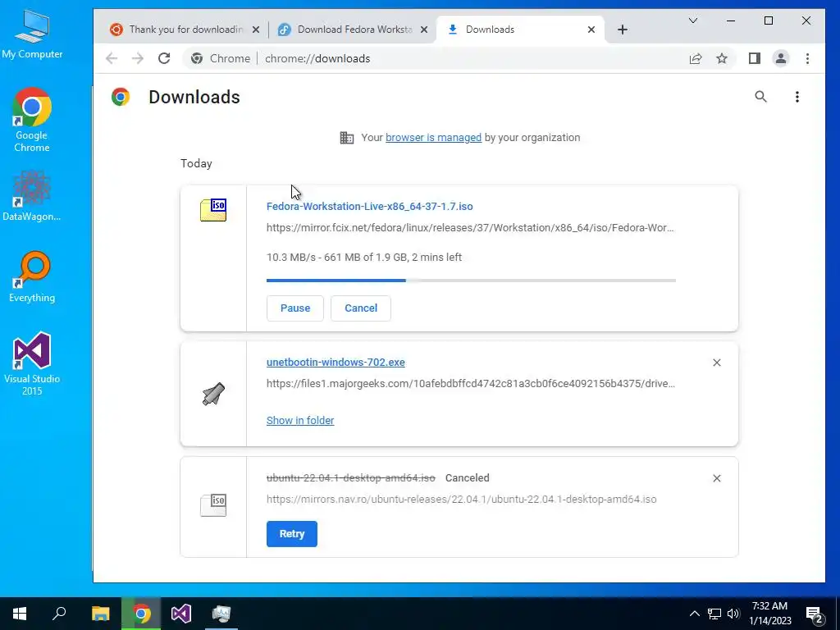
Task: Remove canceled ubuntu entry from list
Action: [x=717, y=478]
